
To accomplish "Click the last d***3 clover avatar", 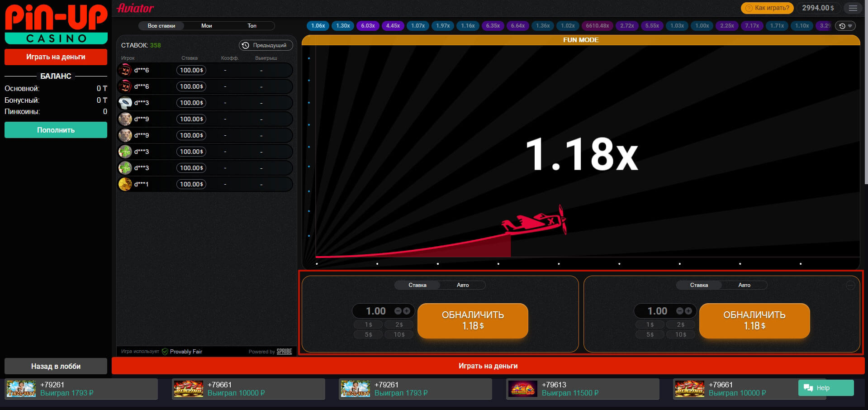I will pos(125,168).
